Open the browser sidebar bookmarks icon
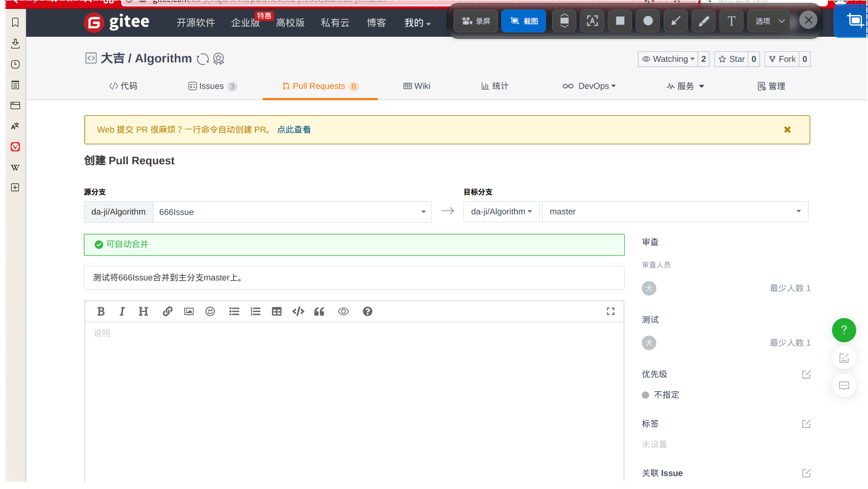The height and width of the screenshot is (489, 868). (x=16, y=23)
